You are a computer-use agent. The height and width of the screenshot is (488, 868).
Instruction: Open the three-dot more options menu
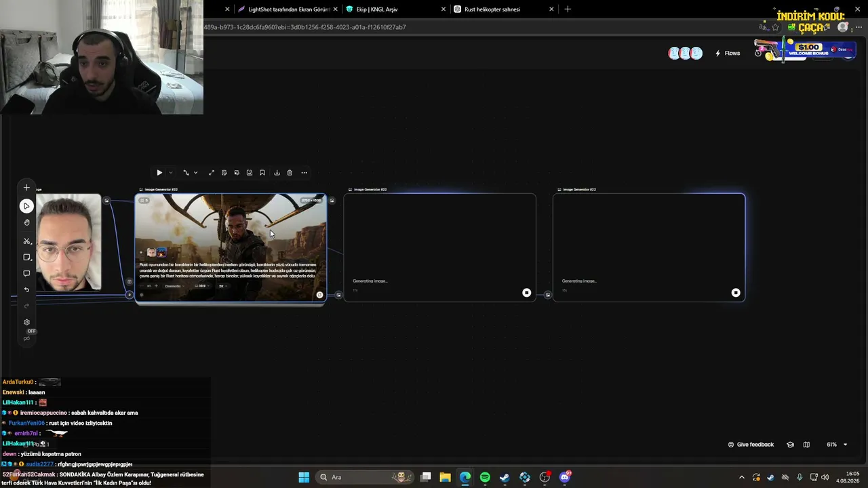pos(304,173)
